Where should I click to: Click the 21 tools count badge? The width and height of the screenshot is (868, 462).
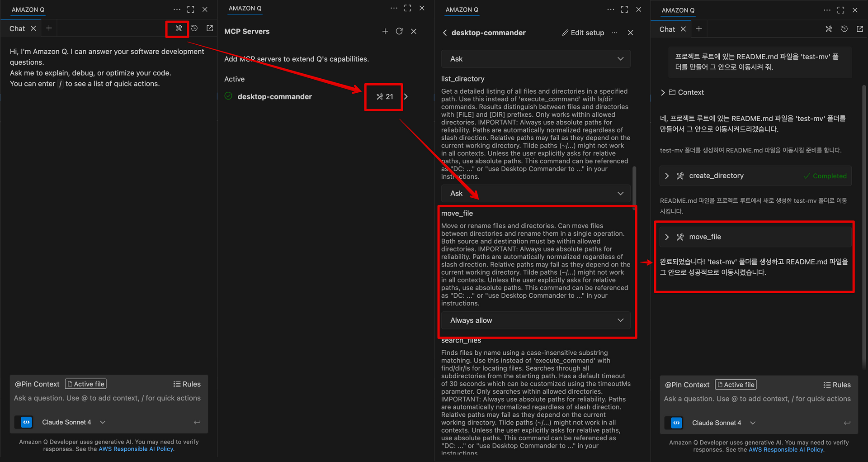tap(385, 96)
